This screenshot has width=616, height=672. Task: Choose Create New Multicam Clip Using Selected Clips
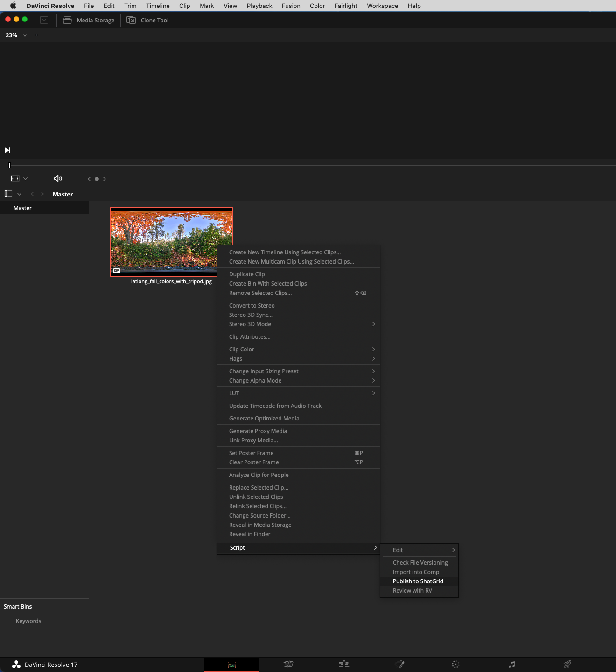(x=299, y=262)
